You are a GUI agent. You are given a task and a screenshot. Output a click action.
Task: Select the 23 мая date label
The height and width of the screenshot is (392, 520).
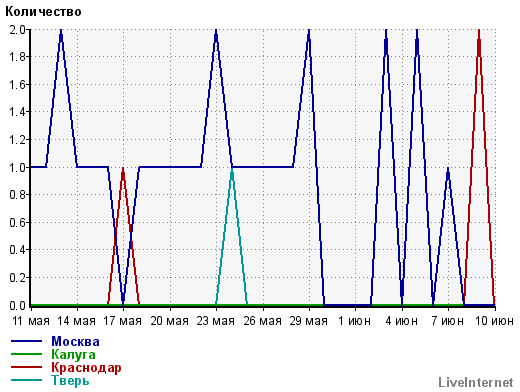coord(216,321)
